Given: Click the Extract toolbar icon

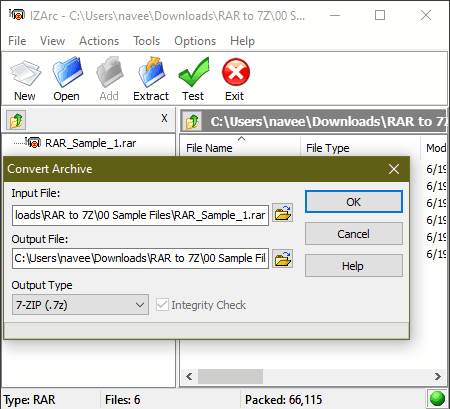Looking at the screenshot, I should pyautogui.click(x=151, y=79).
